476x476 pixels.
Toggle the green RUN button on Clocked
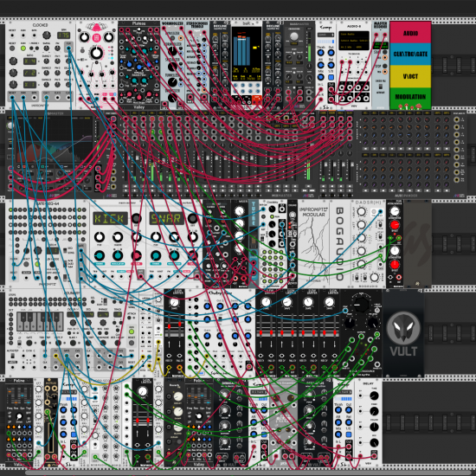23,48
